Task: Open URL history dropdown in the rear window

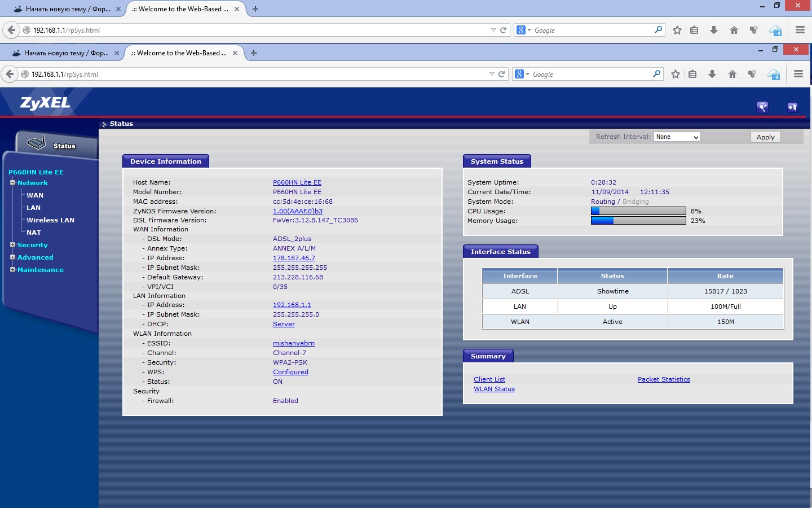Action: point(493,30)
